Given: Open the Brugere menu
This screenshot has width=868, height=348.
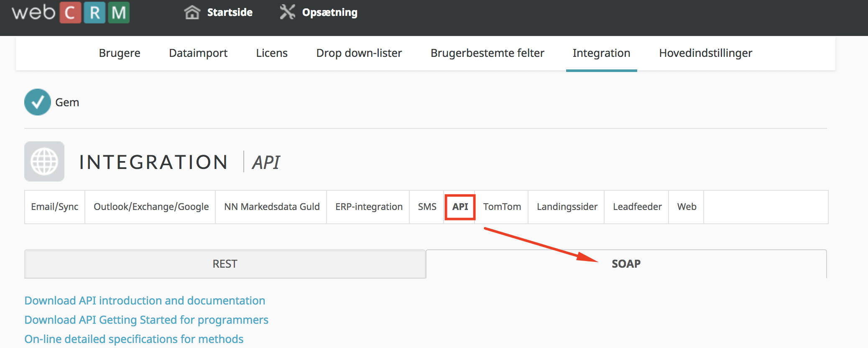Looking at the screenshot, I should tap(120, 53).
